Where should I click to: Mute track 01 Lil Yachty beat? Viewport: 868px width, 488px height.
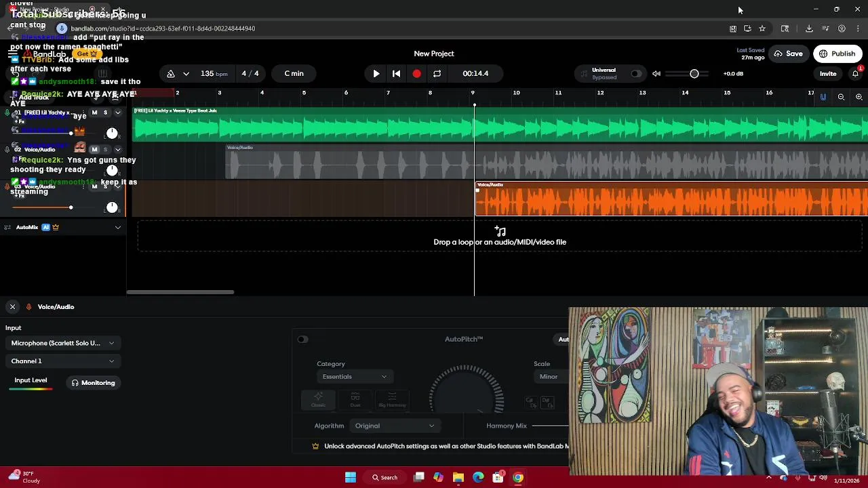(x=94, y=113)
